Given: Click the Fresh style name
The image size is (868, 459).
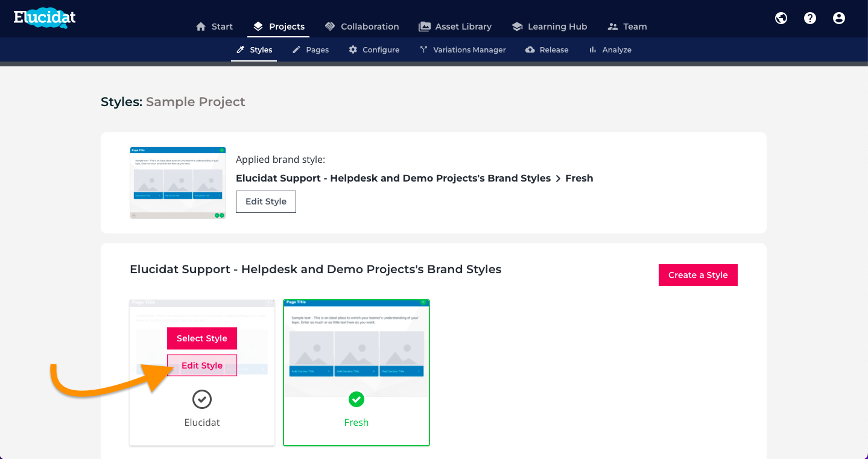Looking at the screenshot, I should [356, 422].
